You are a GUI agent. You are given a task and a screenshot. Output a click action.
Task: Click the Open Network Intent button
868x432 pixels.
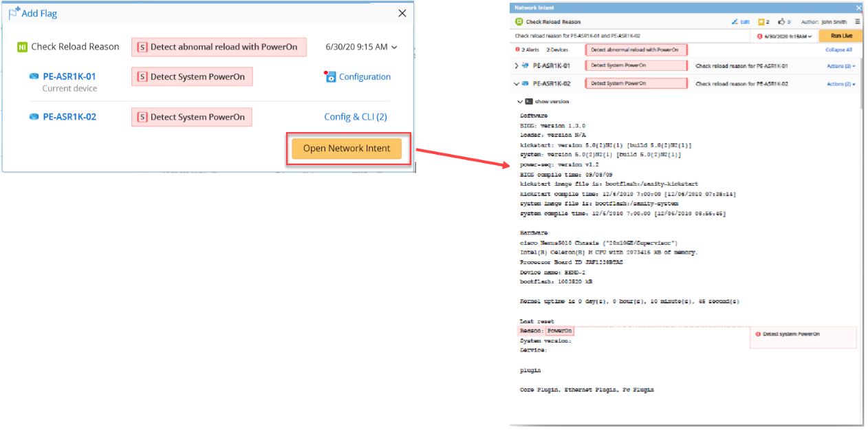(347, 149)
